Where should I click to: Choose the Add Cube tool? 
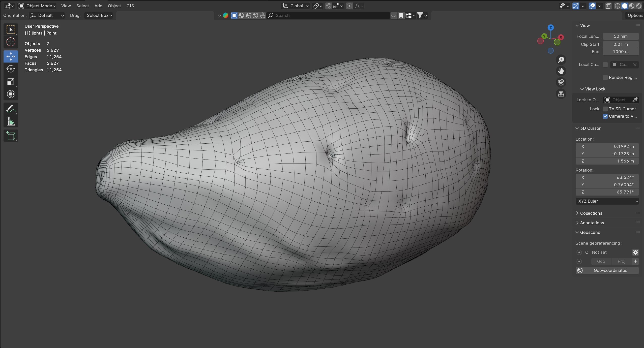pos(11,136)
